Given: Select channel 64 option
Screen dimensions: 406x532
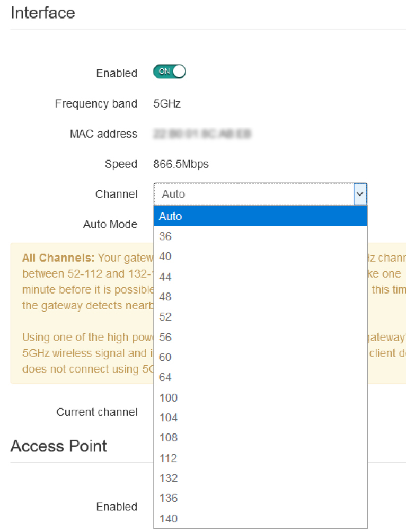Looking at the screenshot, I should click(x=260, y=377).
